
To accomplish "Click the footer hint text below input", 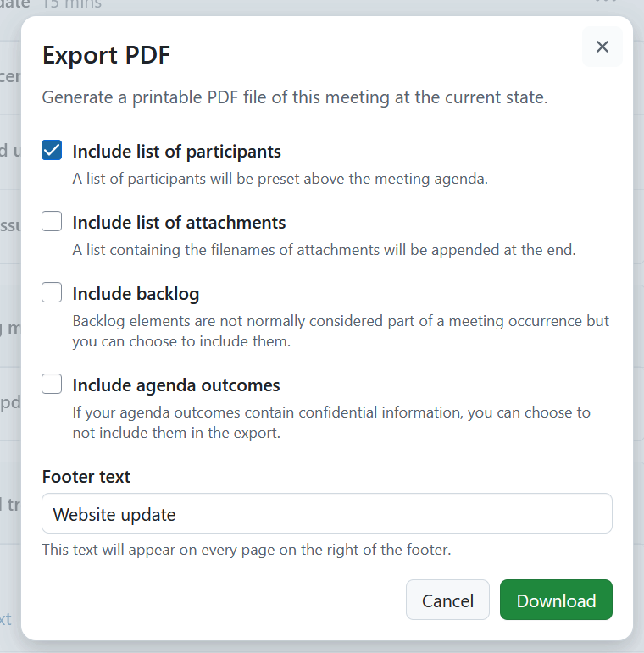I will point(247,550).
